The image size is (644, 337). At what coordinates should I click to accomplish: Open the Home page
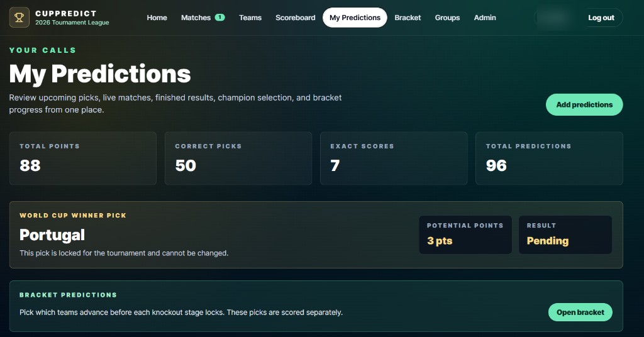157,18
